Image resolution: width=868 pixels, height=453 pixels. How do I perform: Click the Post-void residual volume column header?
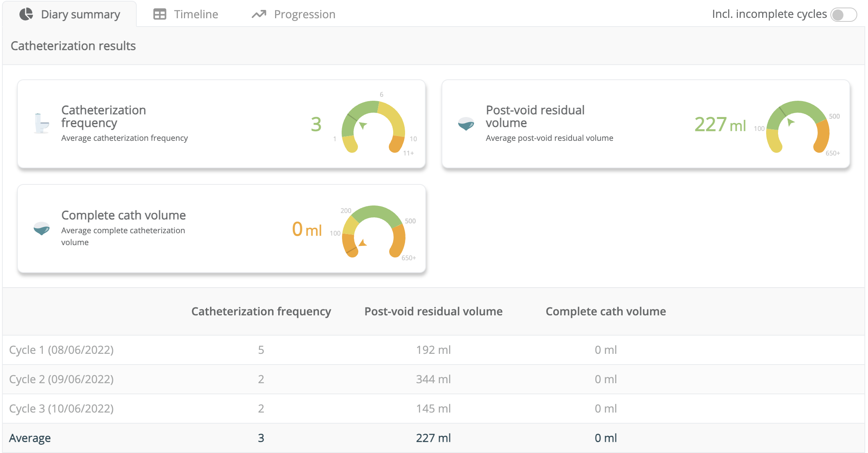coord(434,311)
